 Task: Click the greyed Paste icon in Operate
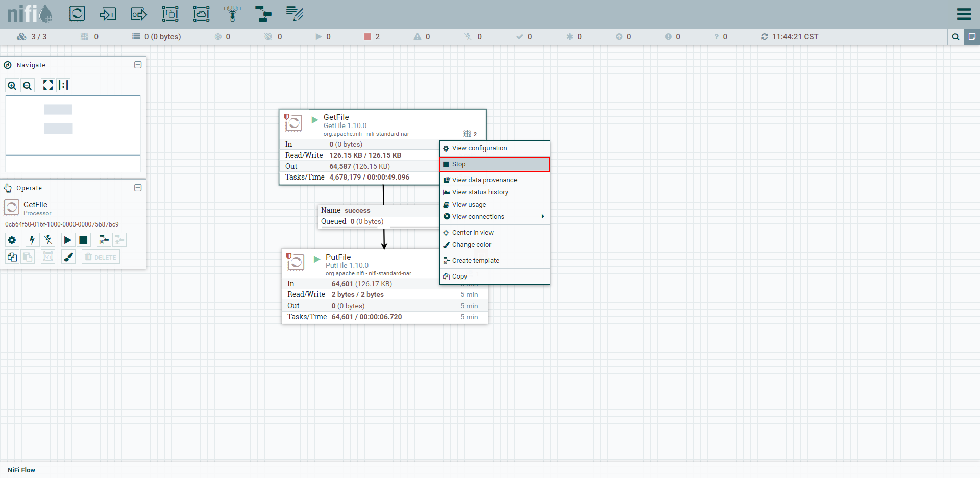[x=28, y=257]
